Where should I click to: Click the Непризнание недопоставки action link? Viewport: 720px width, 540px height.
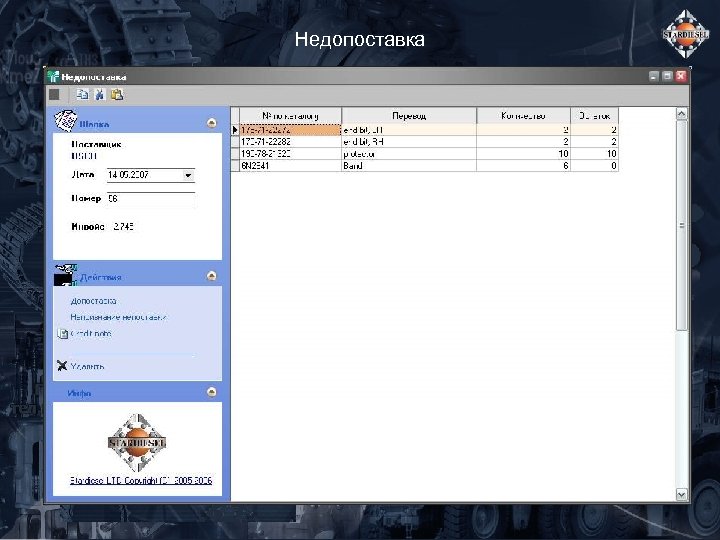click(x=118, y=317)
